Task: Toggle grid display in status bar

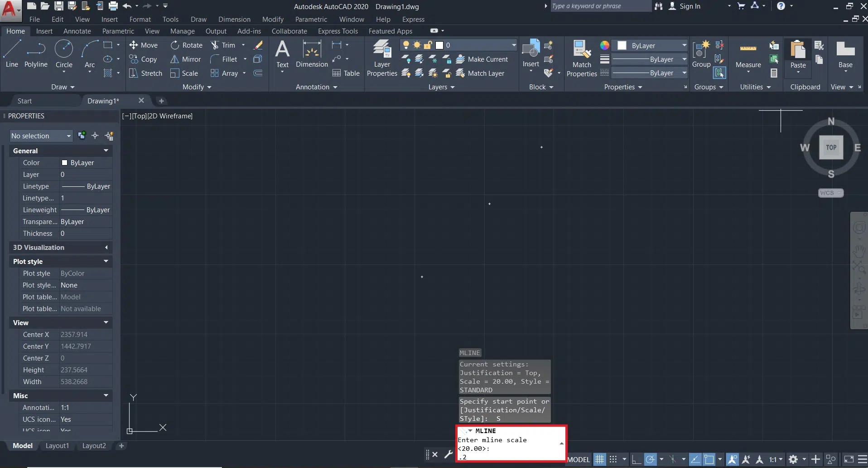Action: tap(600, 459)
